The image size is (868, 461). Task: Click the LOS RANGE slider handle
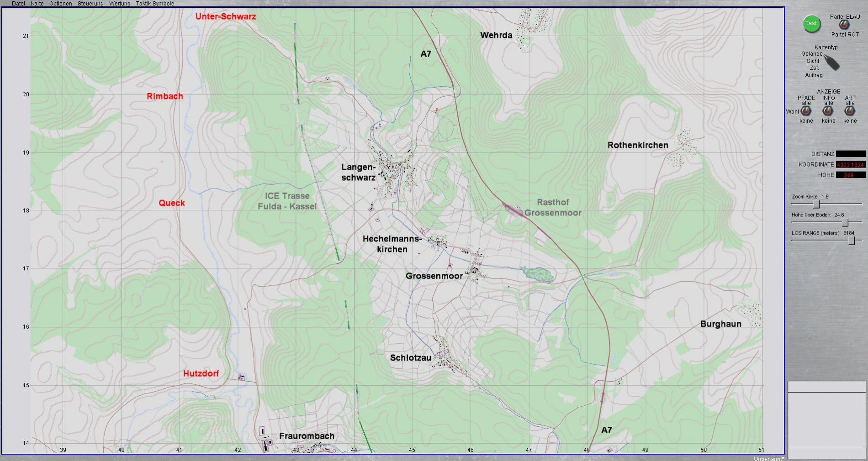pos(852,241)
